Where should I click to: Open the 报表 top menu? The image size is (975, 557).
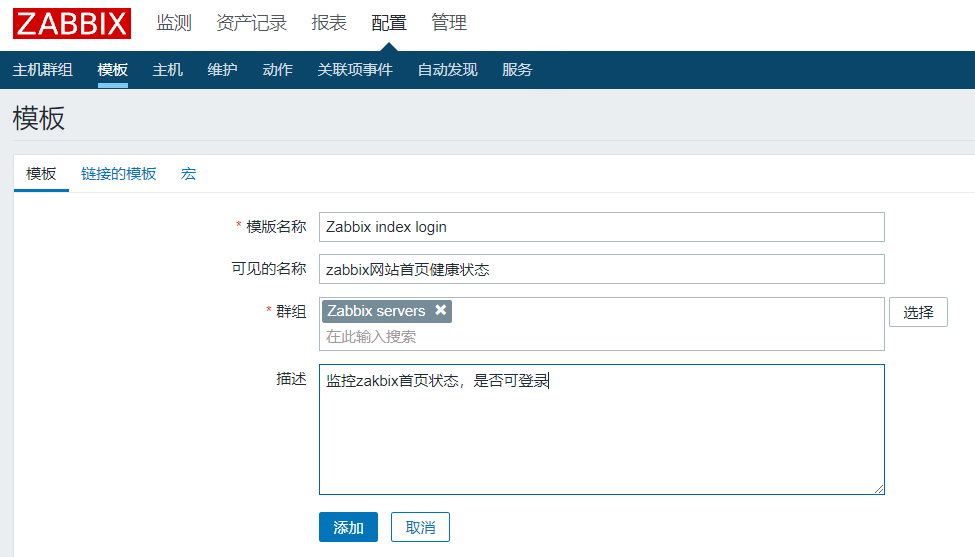coord(329,24)
